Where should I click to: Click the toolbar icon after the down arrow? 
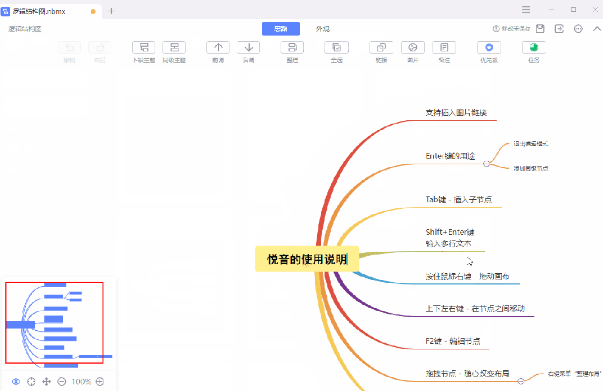pyautogui.click(x=292, y=48)
